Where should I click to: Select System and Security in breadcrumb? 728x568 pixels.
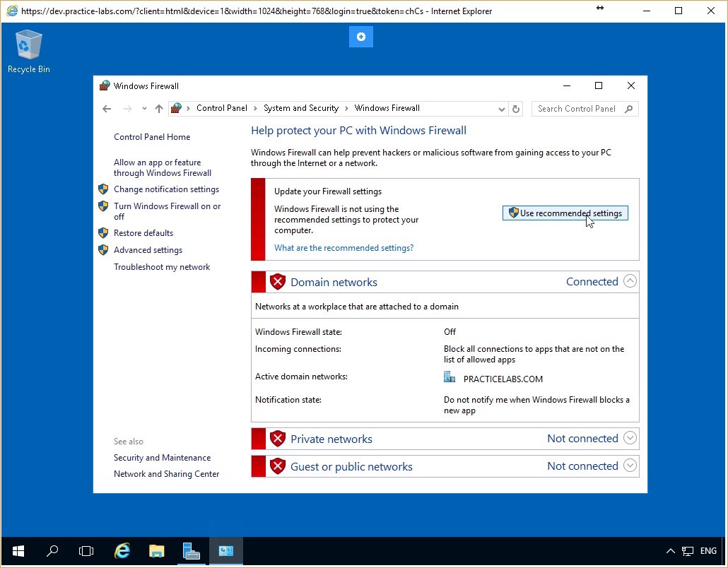pos(301,108)
